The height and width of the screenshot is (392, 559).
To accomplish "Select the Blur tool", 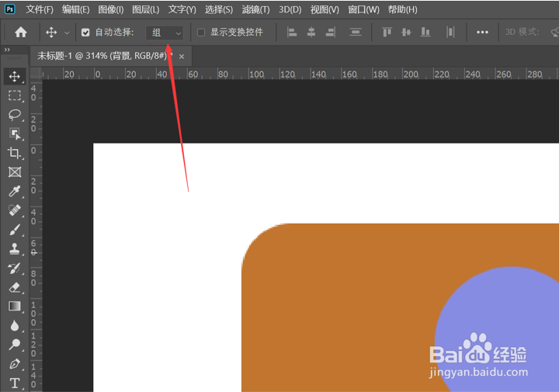I will pos(15,325).
